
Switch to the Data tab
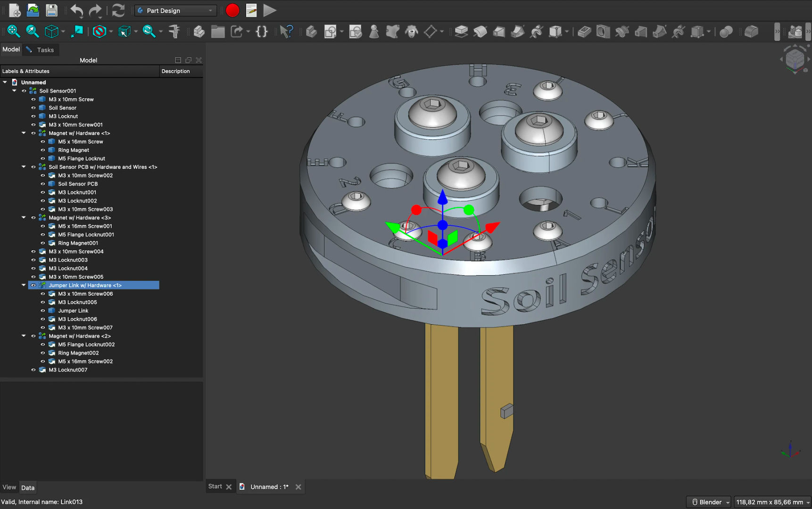click(28, 487)
